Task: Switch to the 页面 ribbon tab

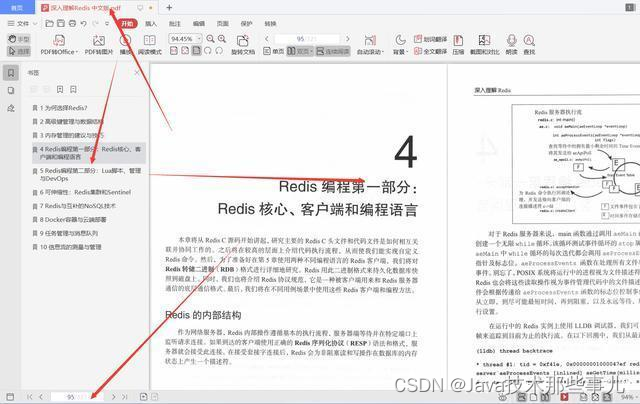Action: [222, 24]
